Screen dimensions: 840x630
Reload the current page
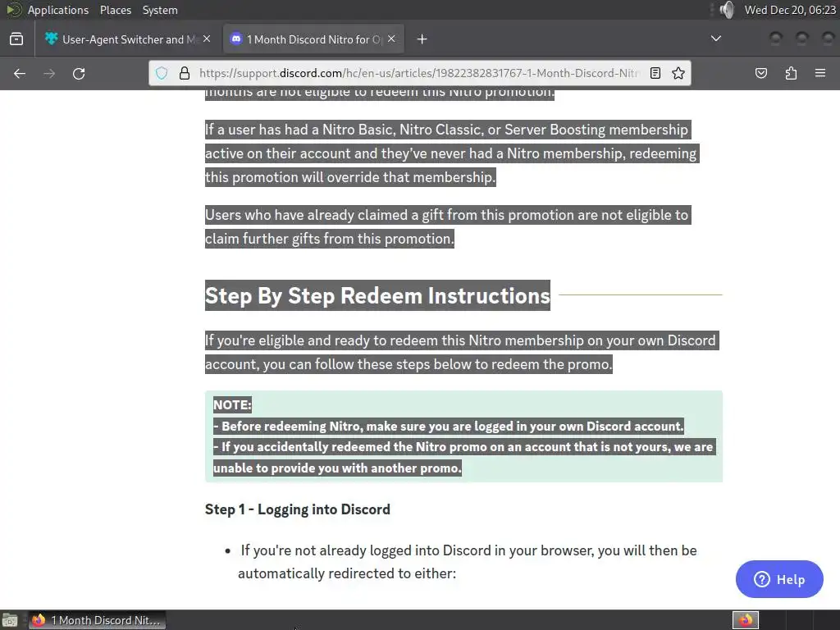[79, 73]
